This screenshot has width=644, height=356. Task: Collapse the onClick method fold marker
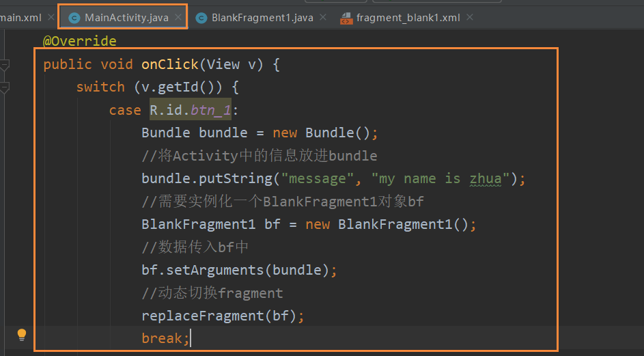[5, 65]
